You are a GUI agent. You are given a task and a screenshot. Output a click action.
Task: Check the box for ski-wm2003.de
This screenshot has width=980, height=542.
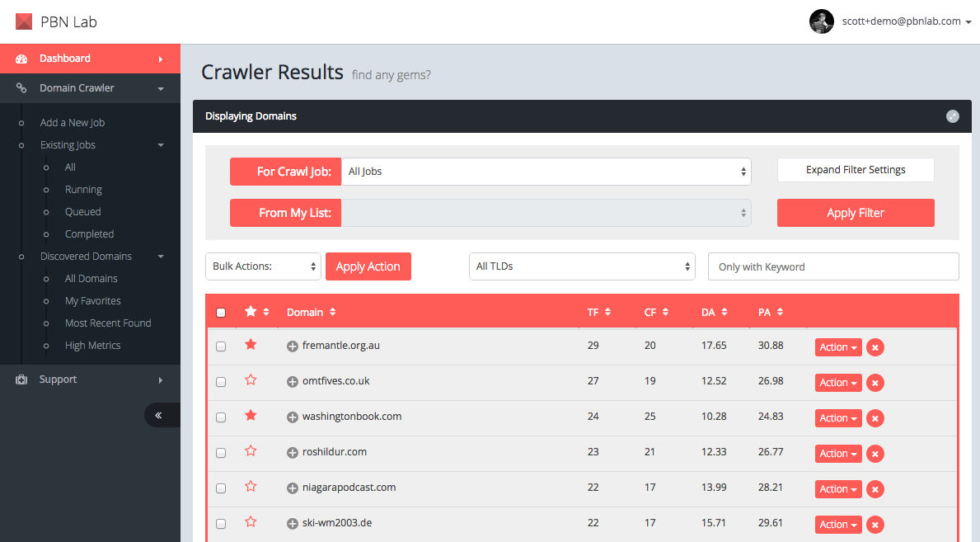point(221,524)
